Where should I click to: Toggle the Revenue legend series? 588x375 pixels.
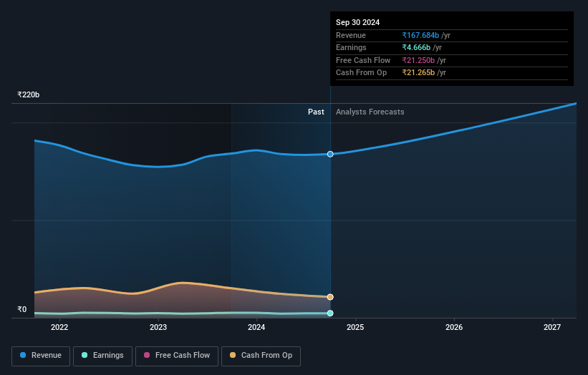[41, 356]
